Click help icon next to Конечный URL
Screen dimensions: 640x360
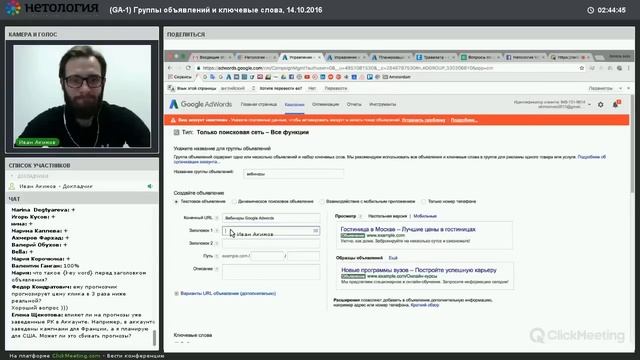pos(217,218)
